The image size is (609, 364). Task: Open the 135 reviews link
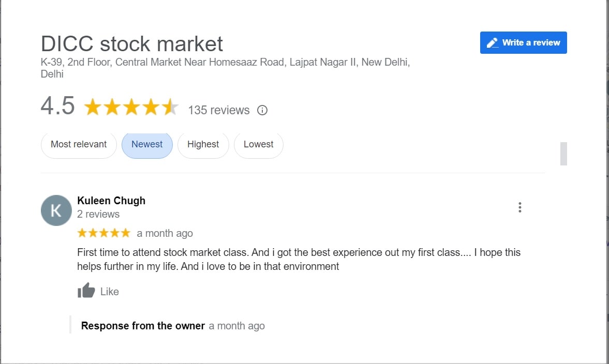click(x=218, y=110)
